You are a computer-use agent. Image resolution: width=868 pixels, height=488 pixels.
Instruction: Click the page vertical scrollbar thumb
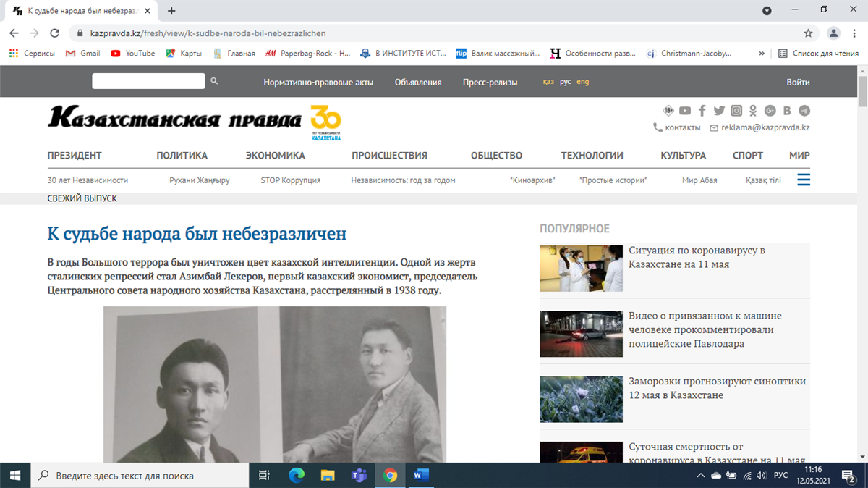point(861,91)
